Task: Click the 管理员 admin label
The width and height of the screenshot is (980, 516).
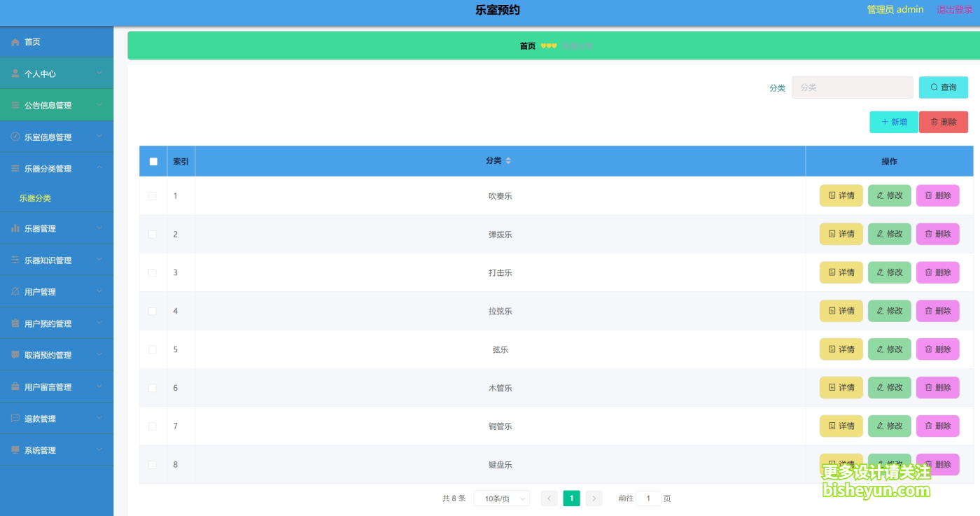Action: pos(895,10)
